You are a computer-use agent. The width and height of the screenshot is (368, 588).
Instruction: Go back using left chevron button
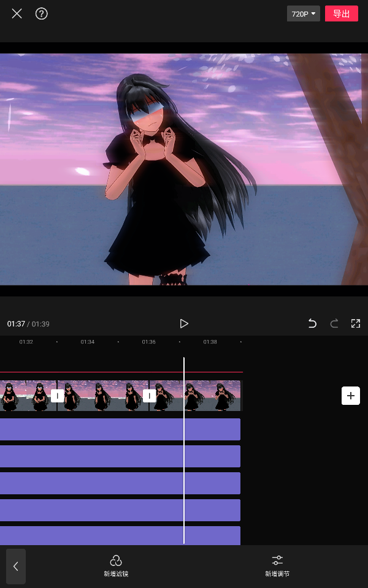coord(16,567)
